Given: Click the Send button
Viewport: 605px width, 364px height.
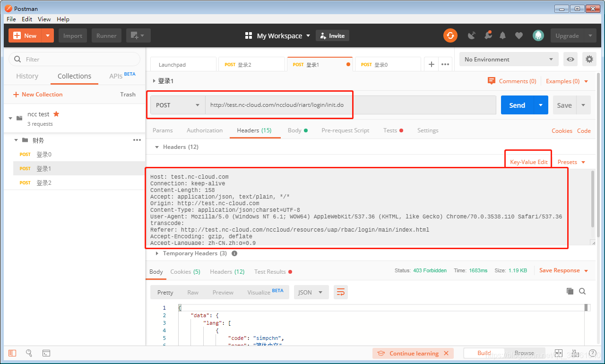Looking at the screenshot, I should (517, 105).
